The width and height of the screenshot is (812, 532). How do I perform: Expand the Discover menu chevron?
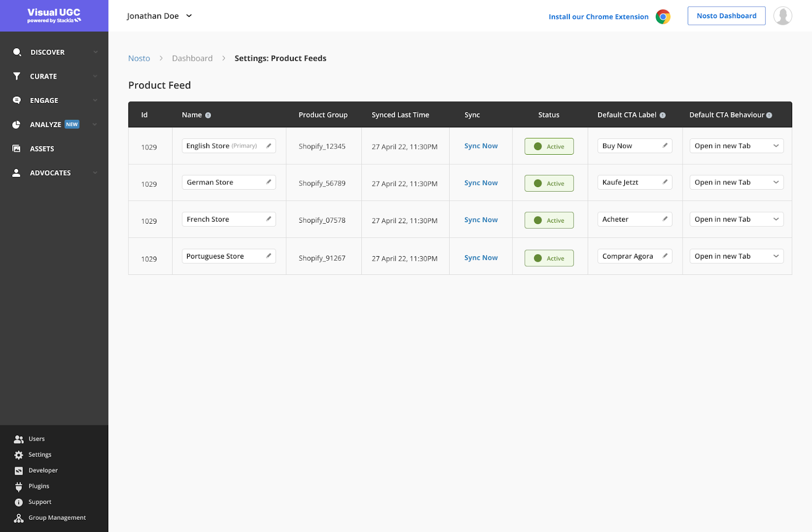point(95,52)
